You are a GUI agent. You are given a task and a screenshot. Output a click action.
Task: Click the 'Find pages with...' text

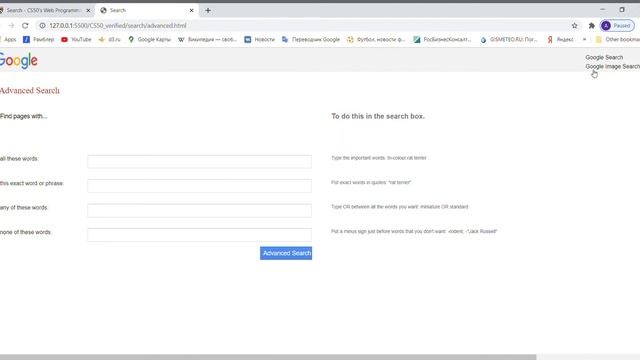24,116
